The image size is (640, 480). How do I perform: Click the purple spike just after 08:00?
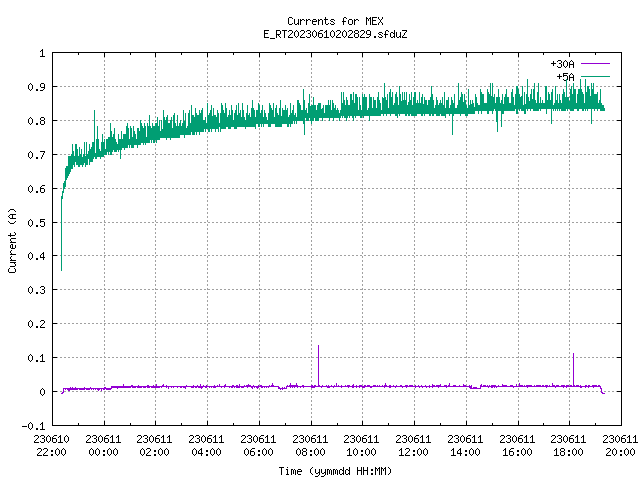318,365
